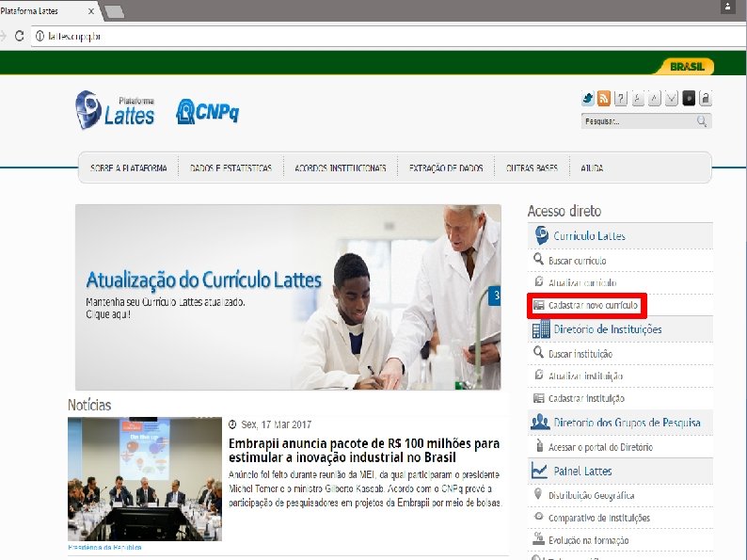
Task: Click the Grupos de Pesquisa people icon
Action: click(540, 422)
